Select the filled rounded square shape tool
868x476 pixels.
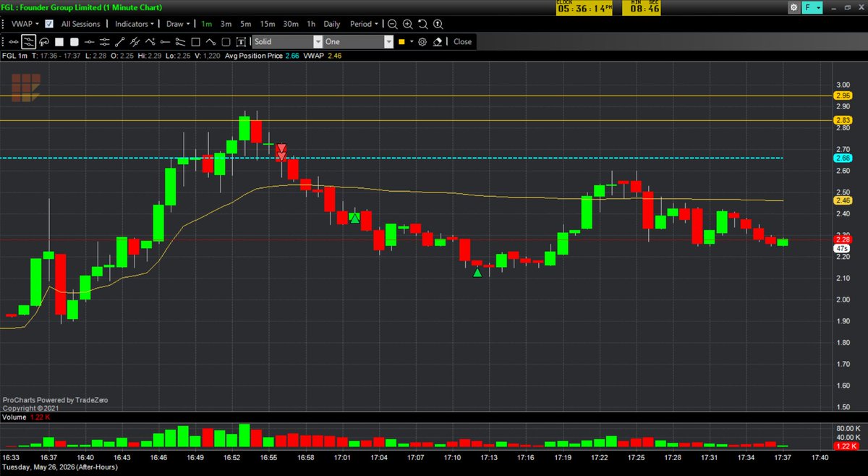click(75, 42)
